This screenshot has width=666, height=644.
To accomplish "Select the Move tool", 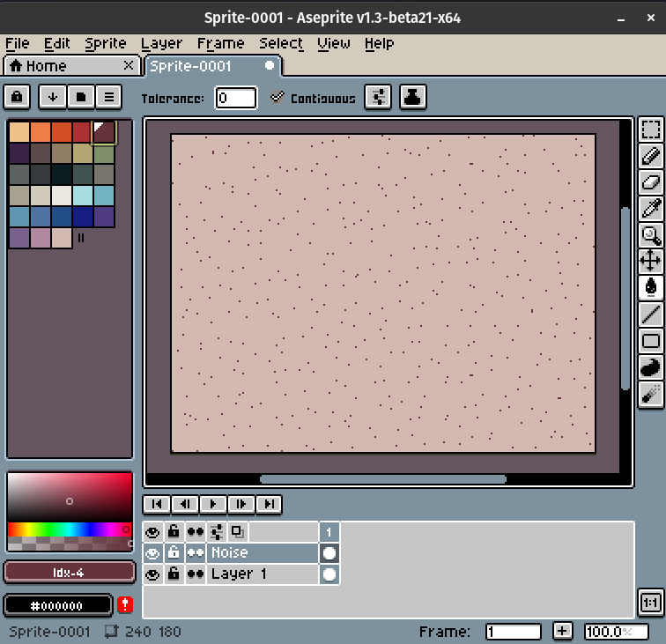I will click(650, 261).
